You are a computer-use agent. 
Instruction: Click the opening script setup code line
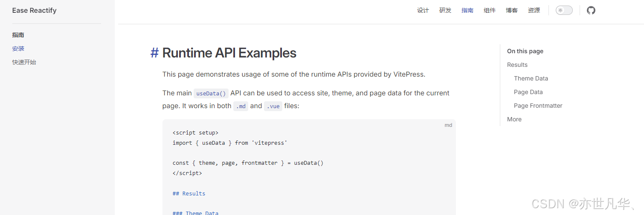[x=195, y=133]
